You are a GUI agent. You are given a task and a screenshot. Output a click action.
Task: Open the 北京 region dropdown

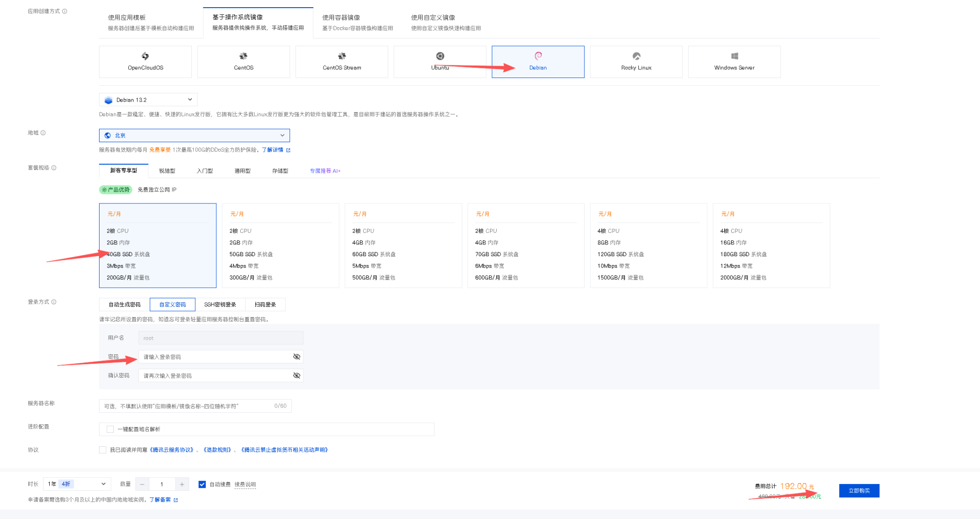tap(194, 135)
